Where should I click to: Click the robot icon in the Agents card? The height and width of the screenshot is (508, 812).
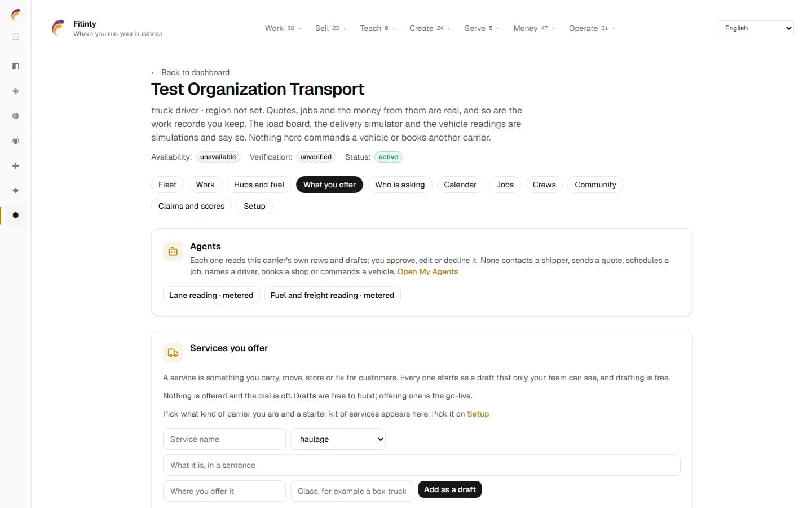pos(173,252)
